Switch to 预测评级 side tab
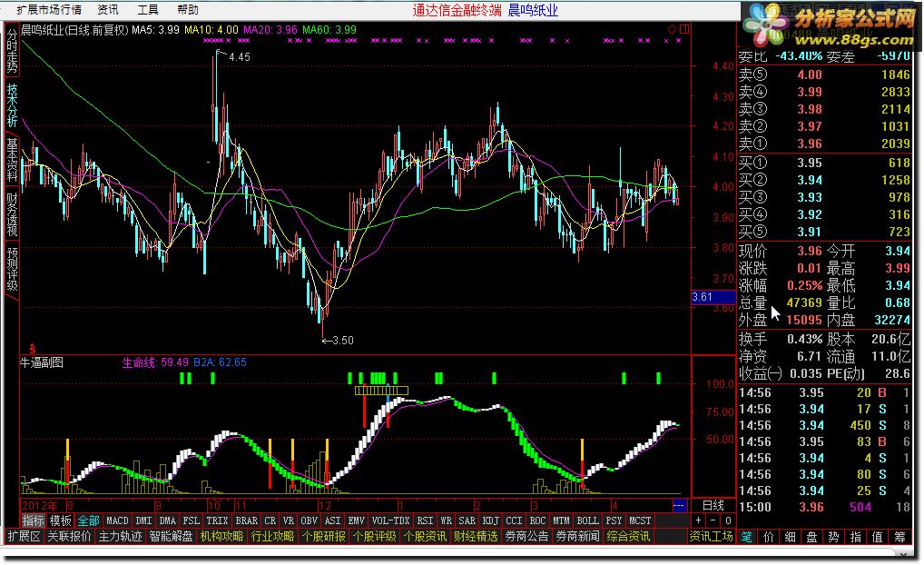The width and height of the screenshot is (924, 565). (12, 268)
